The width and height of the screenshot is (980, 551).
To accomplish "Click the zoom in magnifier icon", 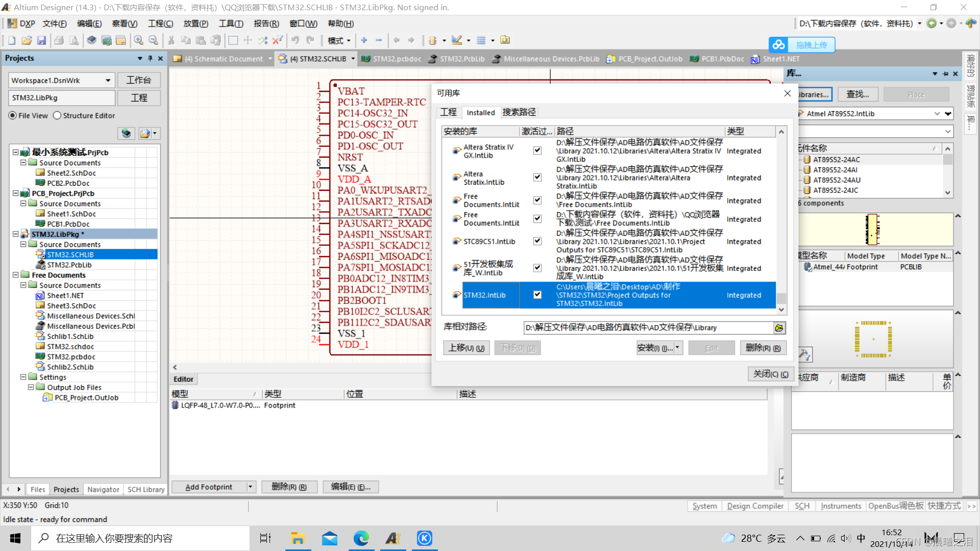I will [138, 40].
